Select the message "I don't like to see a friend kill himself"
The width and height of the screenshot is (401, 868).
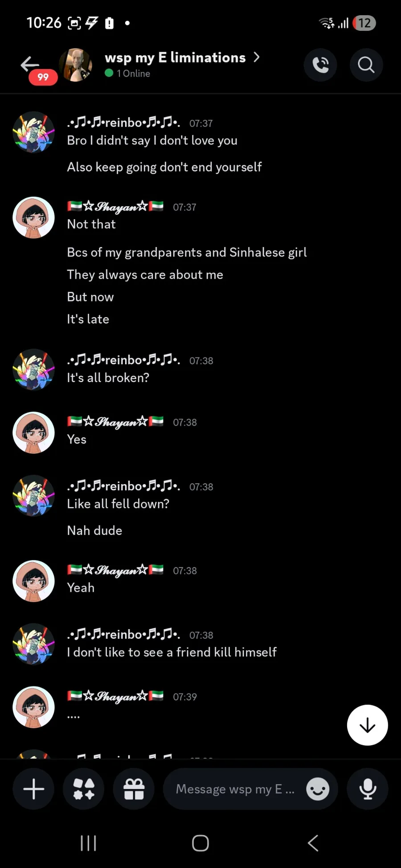(172, 652)
